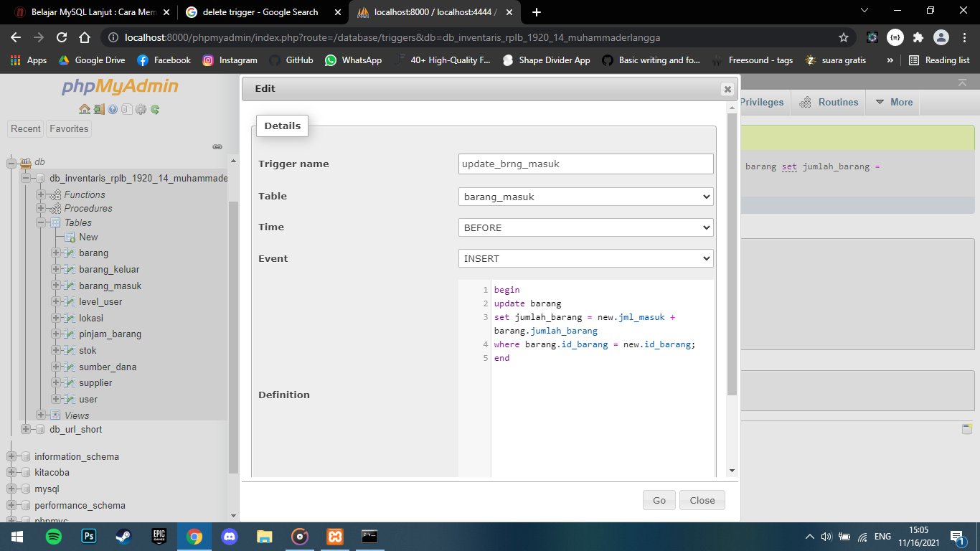Switch to the Routines tab

(x=829, y=102)
